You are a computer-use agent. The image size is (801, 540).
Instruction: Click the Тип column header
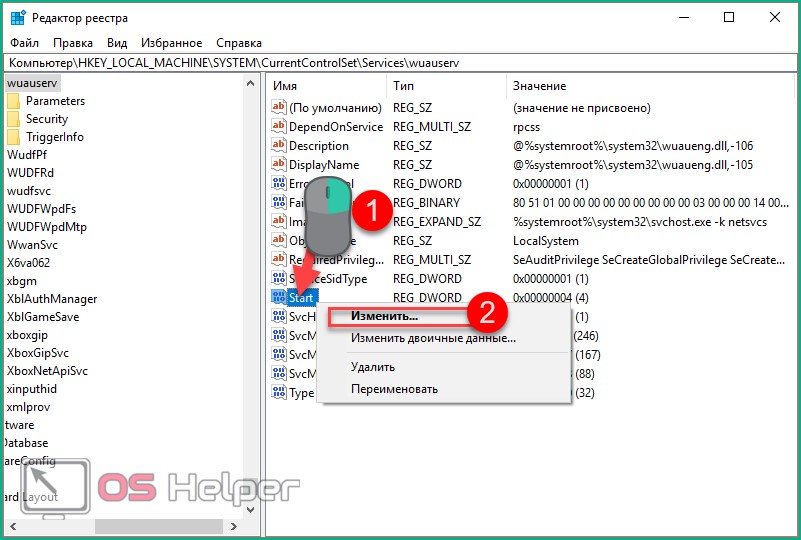[403, 86]
